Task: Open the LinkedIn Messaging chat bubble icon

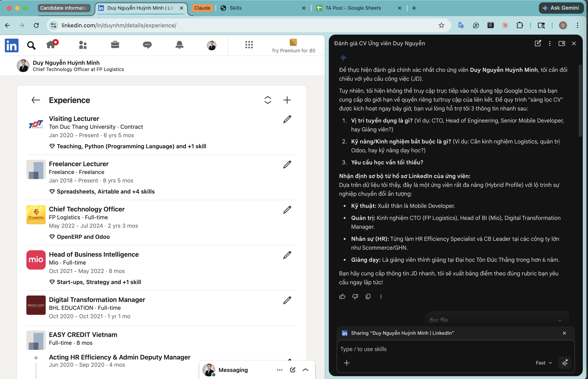Action: pyautogui.click(x=147, y=45)
